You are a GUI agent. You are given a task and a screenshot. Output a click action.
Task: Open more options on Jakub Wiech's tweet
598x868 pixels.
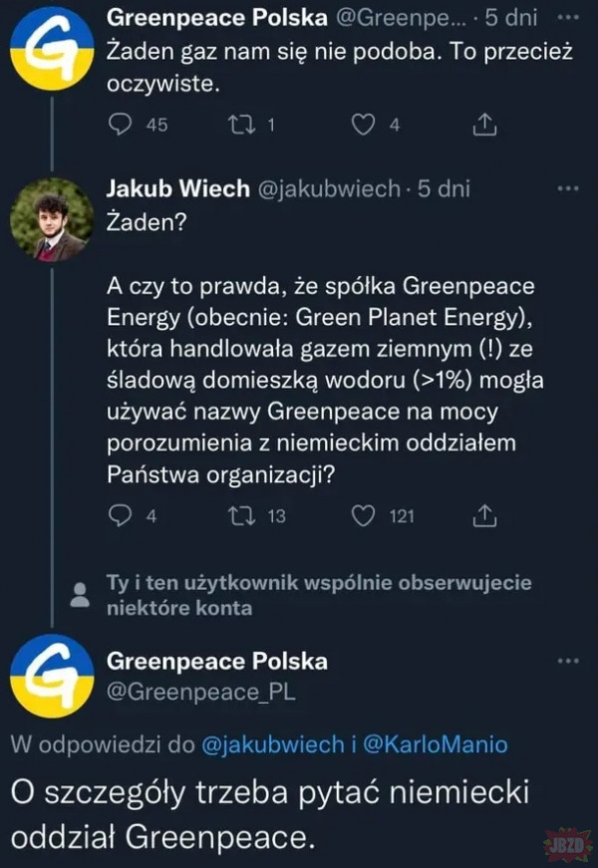pyautogui.click(x=567, y=188)
